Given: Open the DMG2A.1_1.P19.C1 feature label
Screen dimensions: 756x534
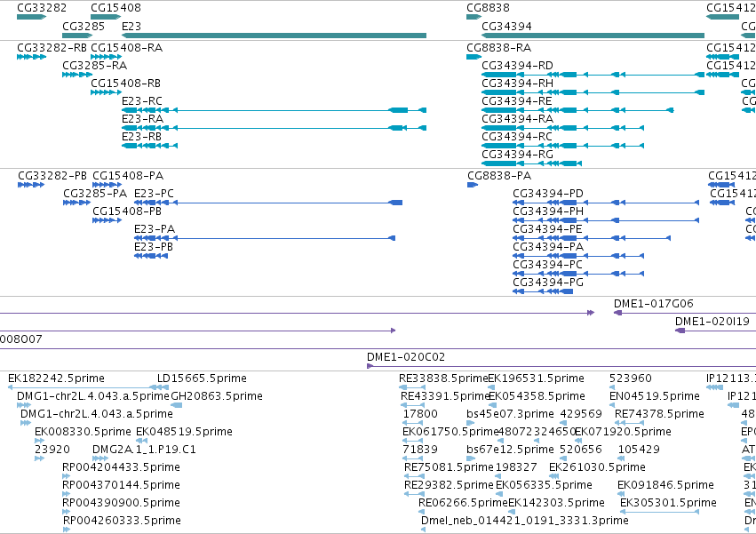Looking at the screenshot, I should (x=144, y=450).
